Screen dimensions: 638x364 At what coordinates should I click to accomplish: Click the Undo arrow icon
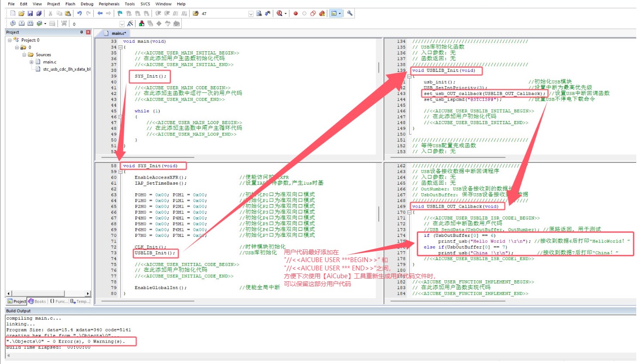click(79, 13)
